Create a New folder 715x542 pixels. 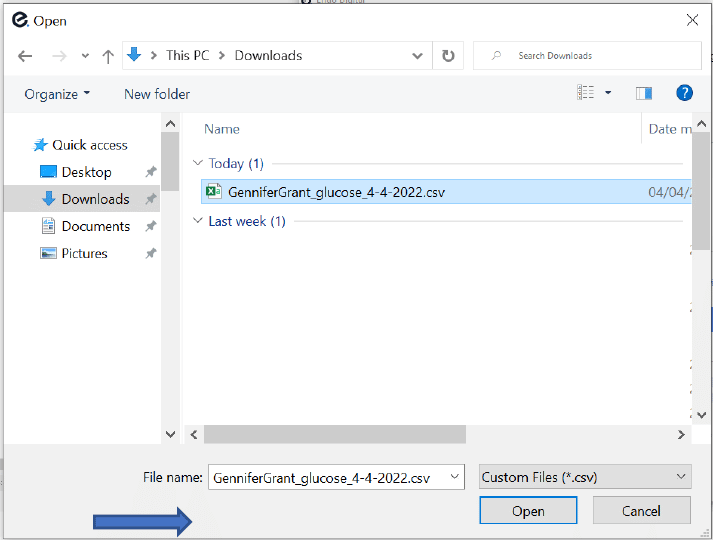point(157,94)
